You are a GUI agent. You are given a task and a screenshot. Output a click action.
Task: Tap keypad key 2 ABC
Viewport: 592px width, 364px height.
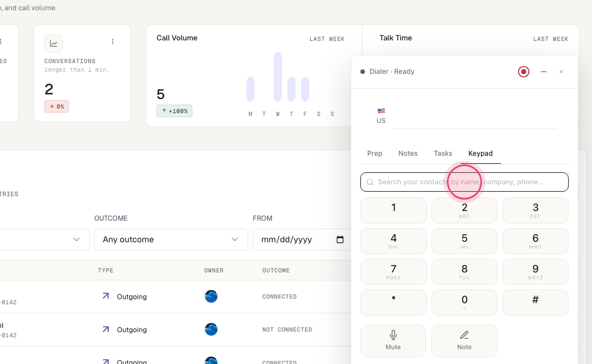click(464, 210)
